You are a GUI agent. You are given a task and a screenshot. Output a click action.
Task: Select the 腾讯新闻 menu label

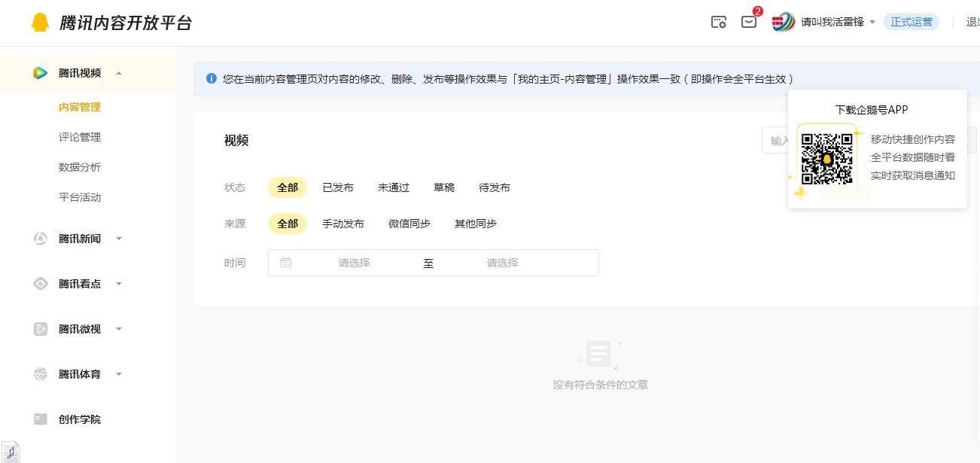click(x=80, y=239)
